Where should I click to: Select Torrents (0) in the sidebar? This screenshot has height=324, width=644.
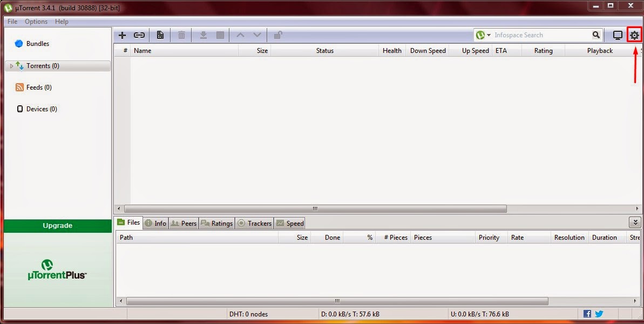(x=58, y=66)
